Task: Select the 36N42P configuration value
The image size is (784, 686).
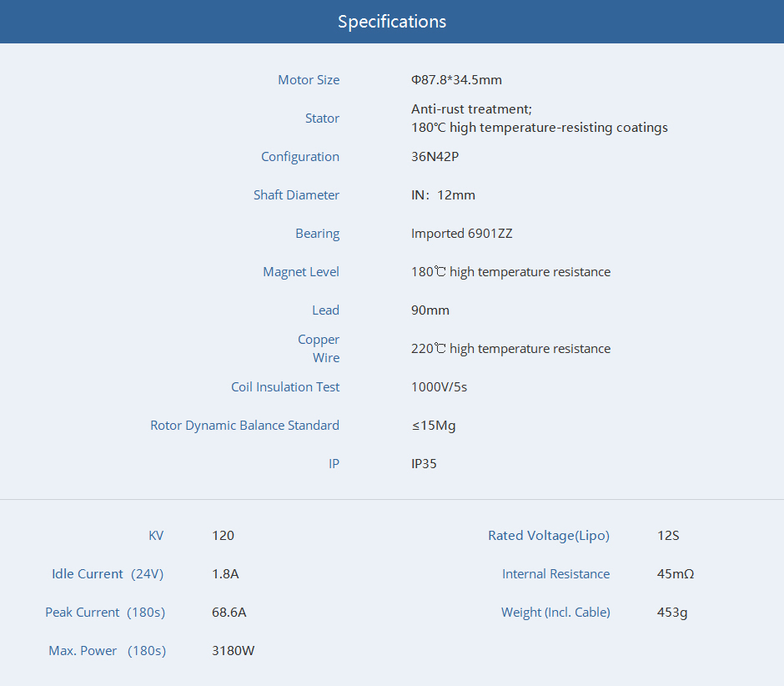Action: pyautogui.click(x=435, y=157)
